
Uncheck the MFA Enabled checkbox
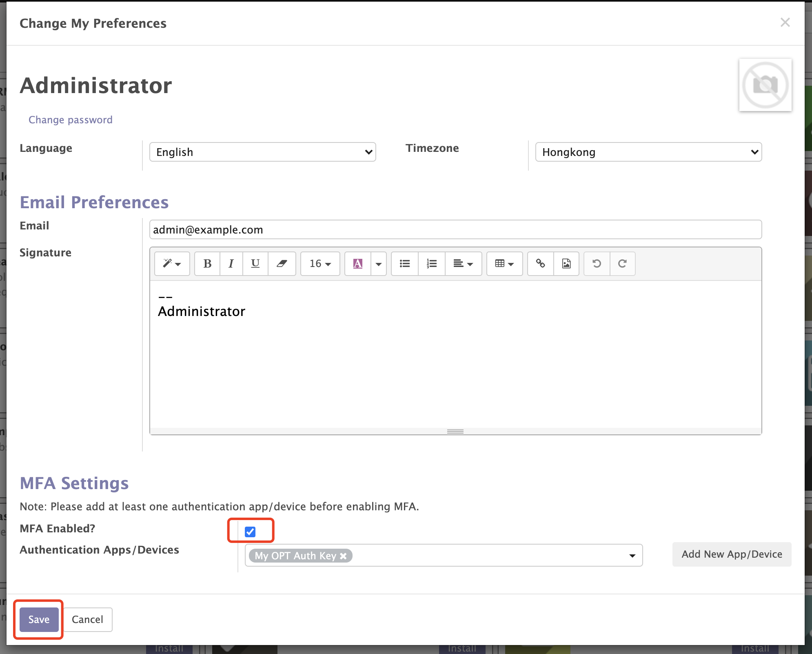click(x=251, y=531)
